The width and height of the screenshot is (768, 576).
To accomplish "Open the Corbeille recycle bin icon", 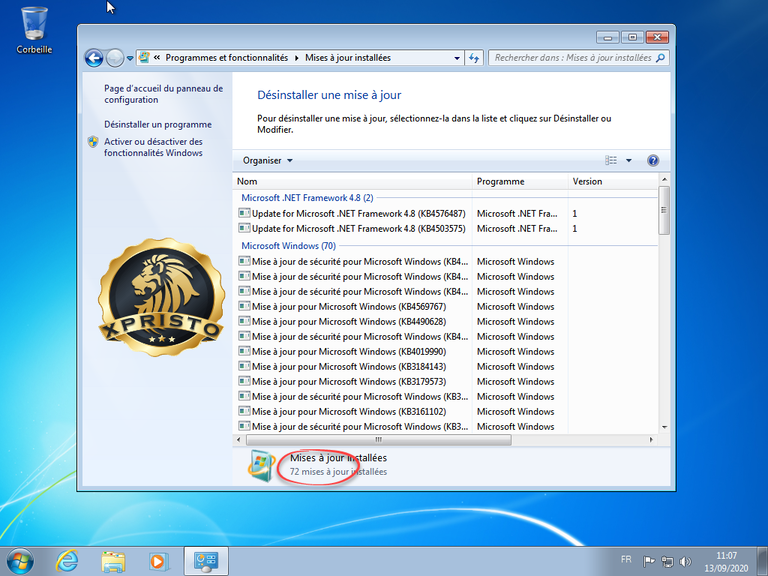I will [x=34, y=30].
